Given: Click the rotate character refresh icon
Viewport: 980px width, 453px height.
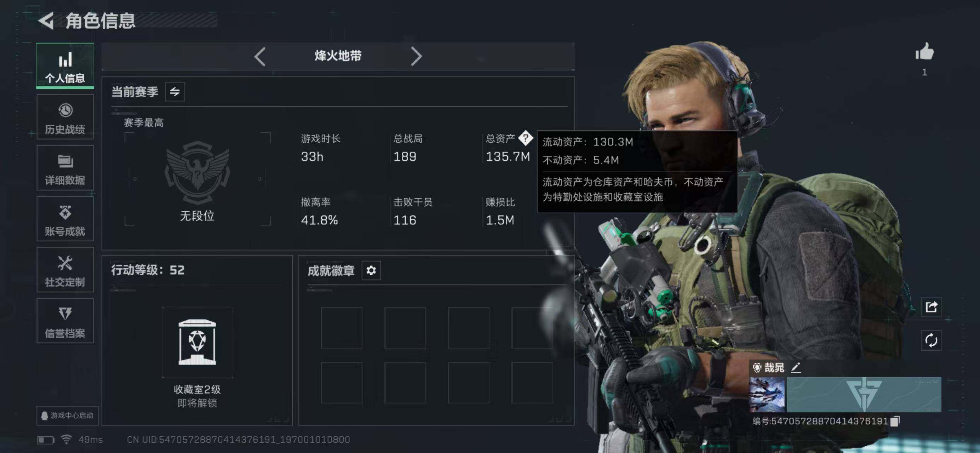Looking at the screenshot, I should click(931, 340).
